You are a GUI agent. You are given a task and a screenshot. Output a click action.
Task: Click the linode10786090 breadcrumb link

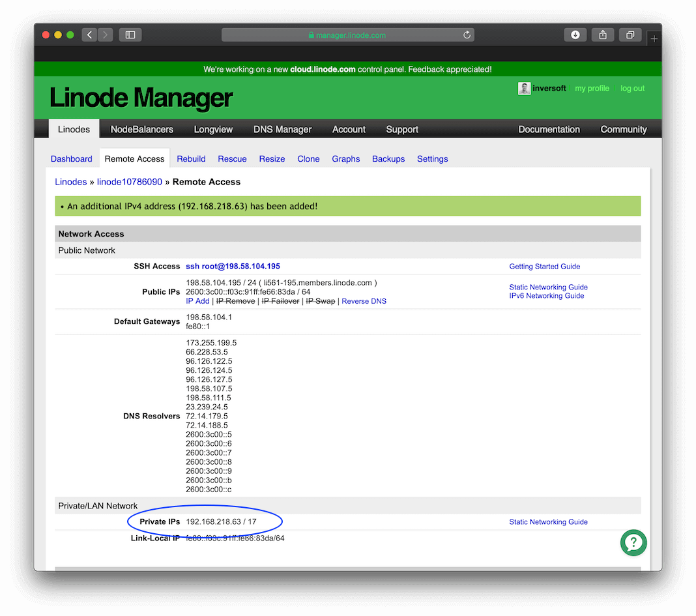coord(129,182)
